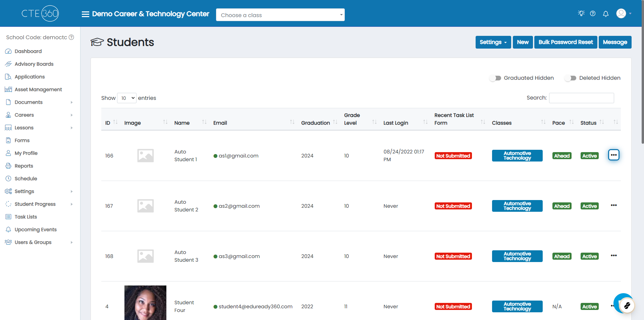
Task: Sort table by ID column arrows
Action: point(115,122)
